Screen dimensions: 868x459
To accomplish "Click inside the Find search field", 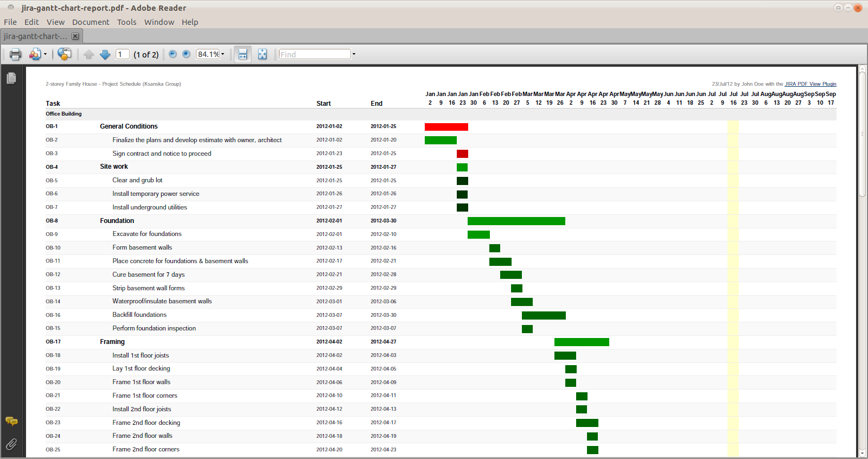I will point(315,54).
